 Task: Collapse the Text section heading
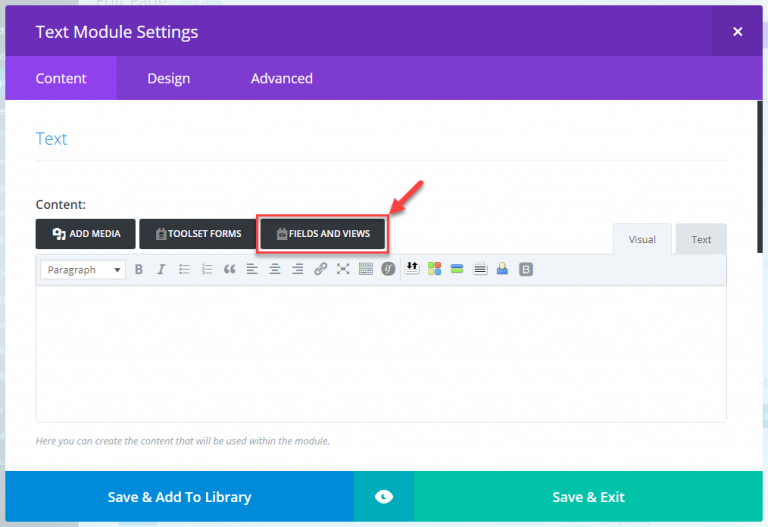tap(51, 139)
